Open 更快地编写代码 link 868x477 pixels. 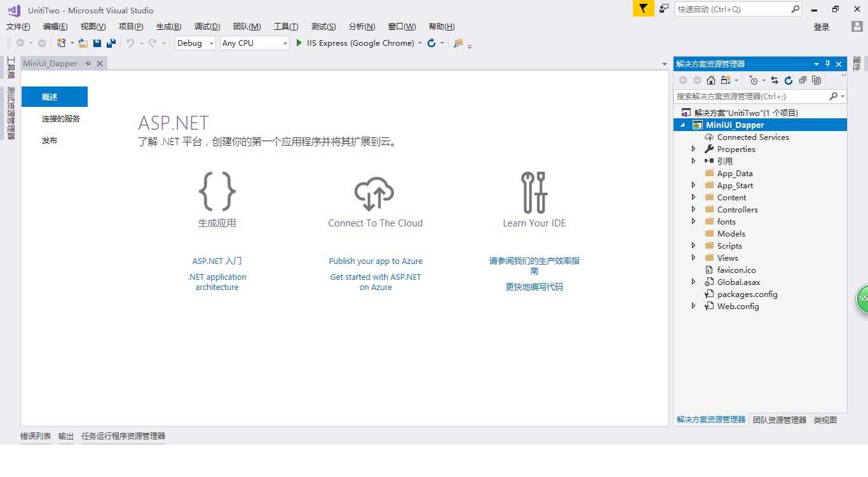click(x=534, y=287)
